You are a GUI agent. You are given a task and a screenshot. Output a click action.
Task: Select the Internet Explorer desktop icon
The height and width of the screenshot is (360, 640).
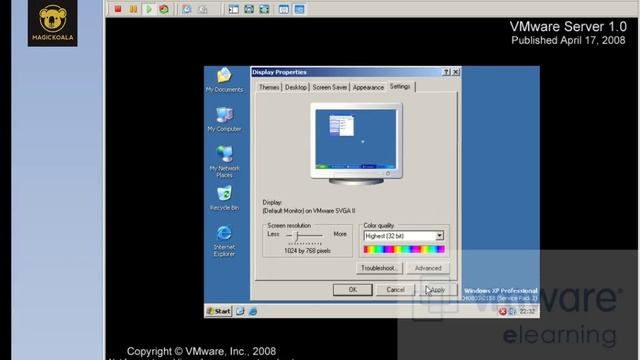[224, 241]
